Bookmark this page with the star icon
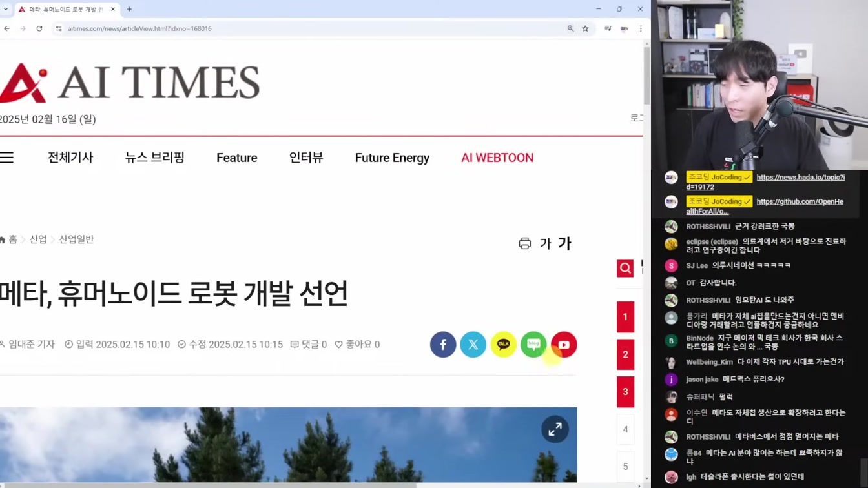 click(x=585, y=28)
